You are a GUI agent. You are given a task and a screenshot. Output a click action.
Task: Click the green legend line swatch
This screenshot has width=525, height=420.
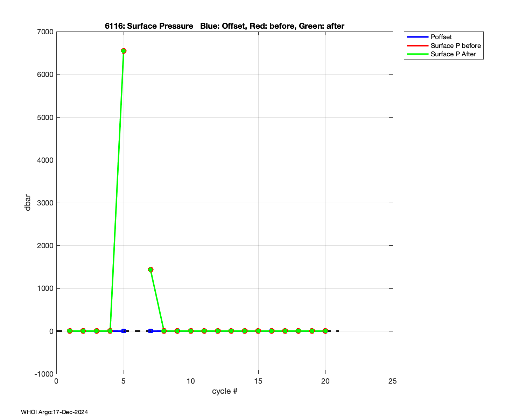click(x=417, y=54)
